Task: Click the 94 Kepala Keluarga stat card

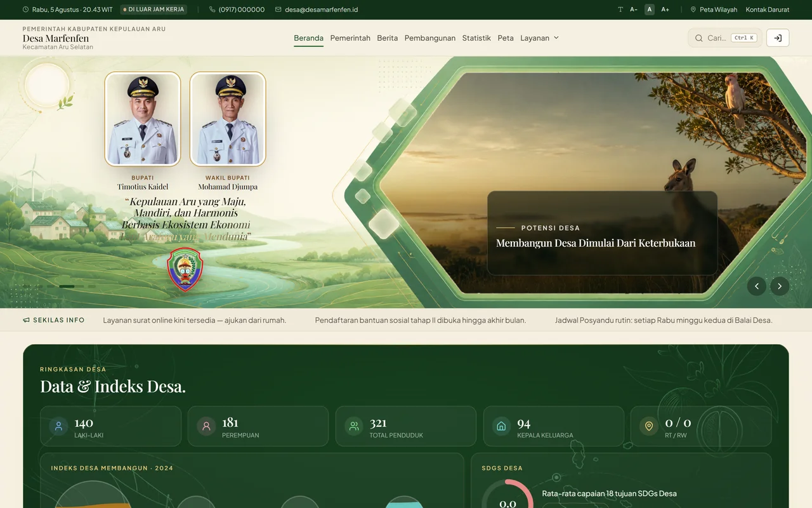Action: [x=554, y=426]
